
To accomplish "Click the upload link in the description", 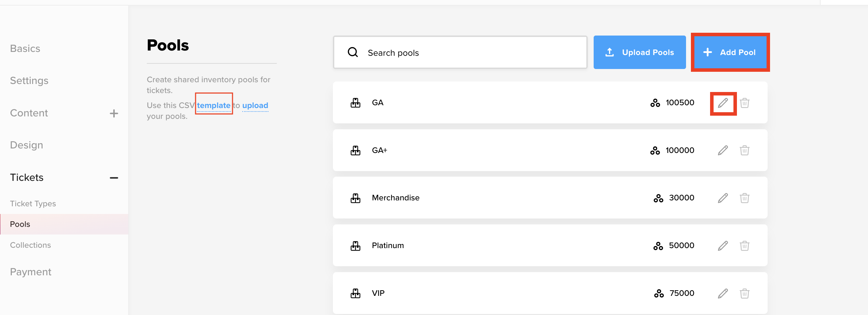I will (255, 105).
